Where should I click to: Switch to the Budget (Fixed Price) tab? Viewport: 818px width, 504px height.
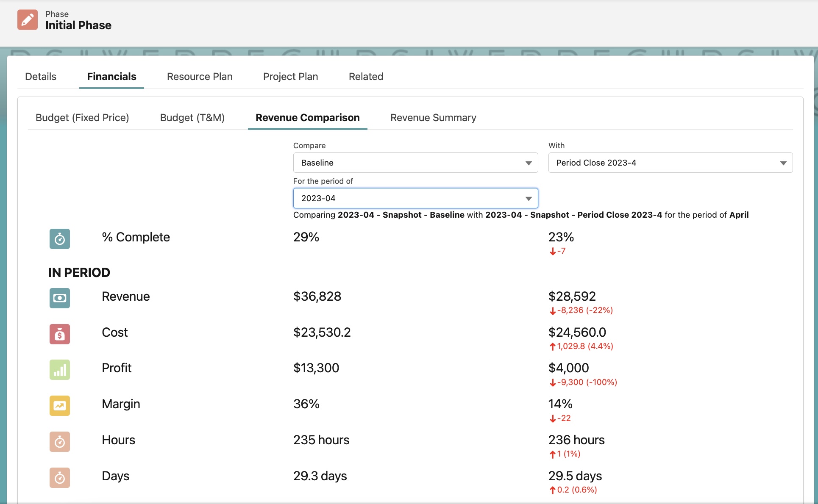tap(82, 117)
